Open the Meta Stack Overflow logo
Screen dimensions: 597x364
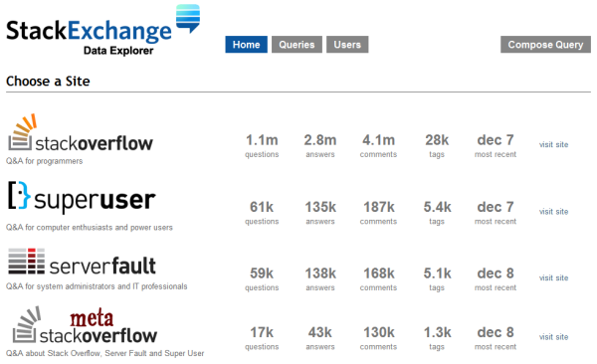tap(85, 325)
